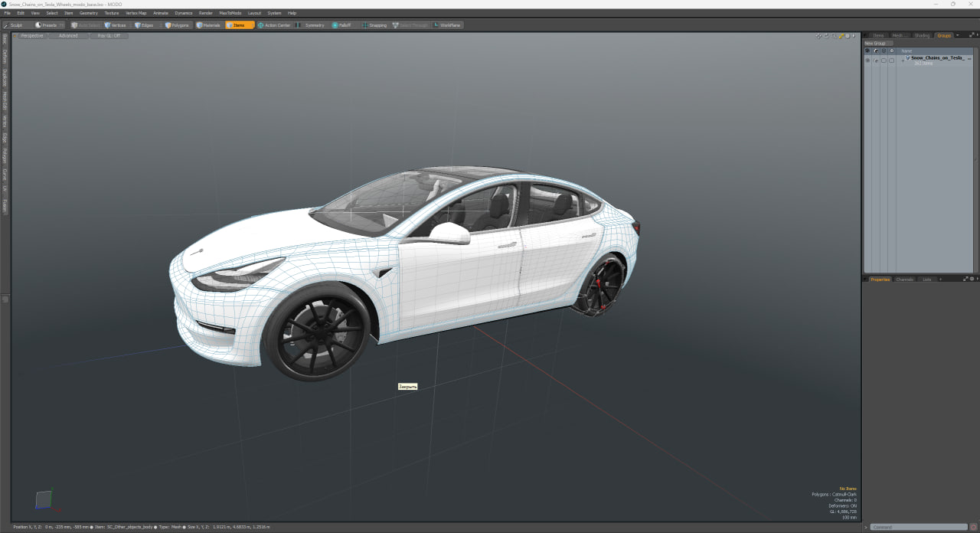
Task: Click the Command input field
Action: point(919,527)
